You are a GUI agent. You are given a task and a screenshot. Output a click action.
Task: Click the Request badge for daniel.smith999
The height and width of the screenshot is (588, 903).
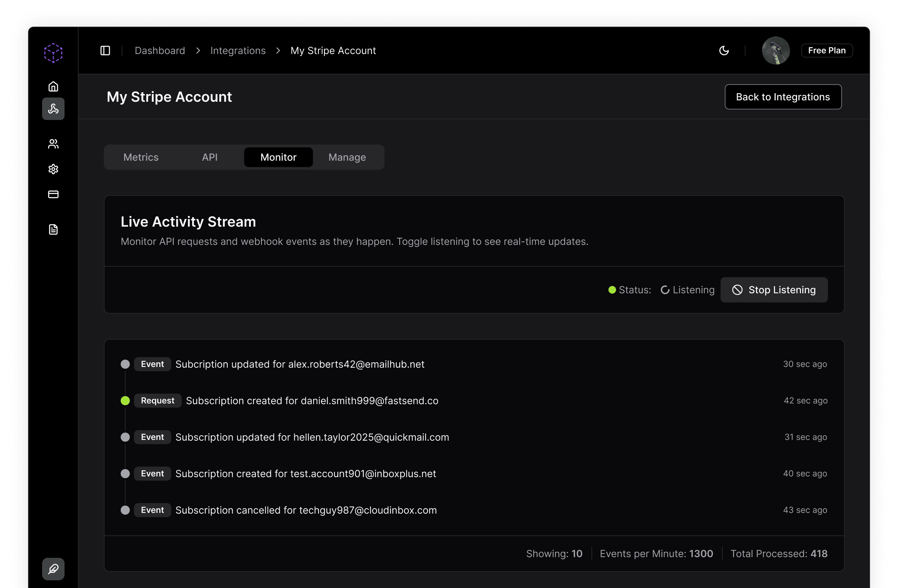click(x=158, y=401)
